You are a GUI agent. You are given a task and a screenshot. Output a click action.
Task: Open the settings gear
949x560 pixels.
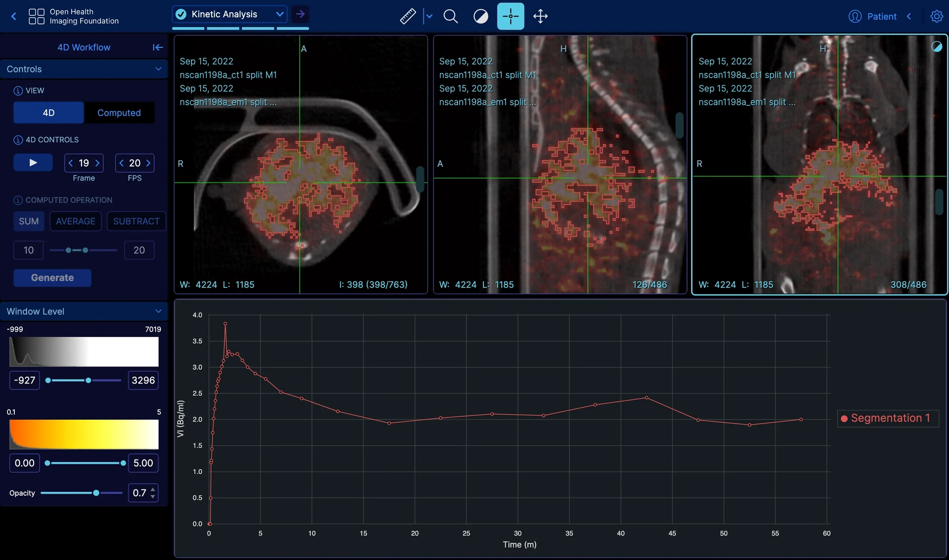click(x=936, y=16)
